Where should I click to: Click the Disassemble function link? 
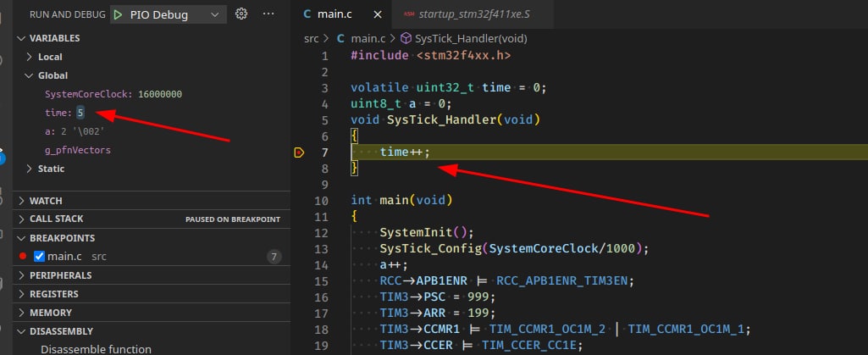[x=96, y=349]
